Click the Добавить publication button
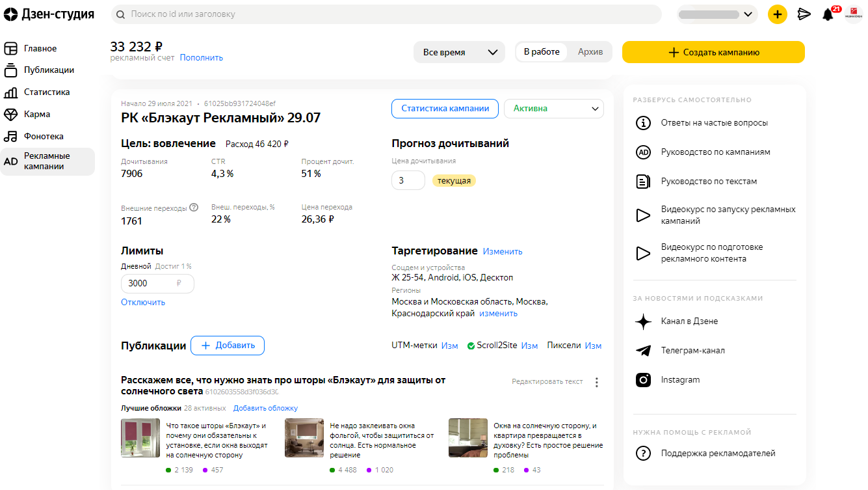868x490 pixels. click(x=228, y=346)
